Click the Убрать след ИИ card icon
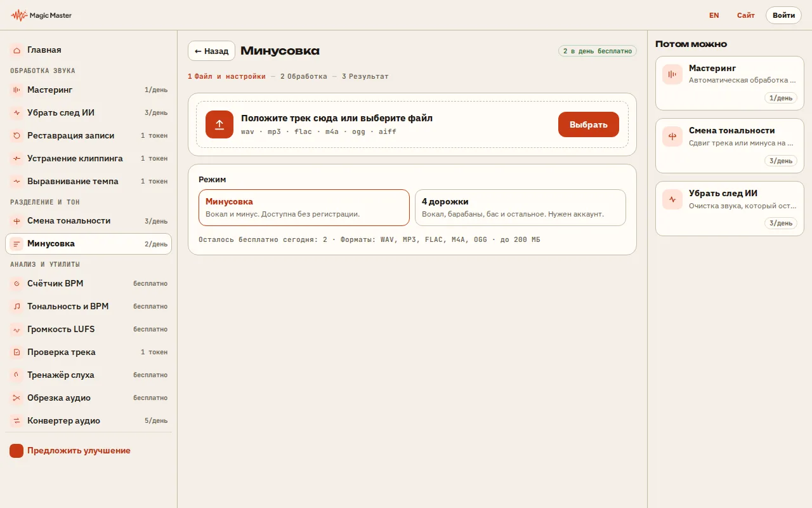Screen dimensions: 812x508 click(672, 199)
